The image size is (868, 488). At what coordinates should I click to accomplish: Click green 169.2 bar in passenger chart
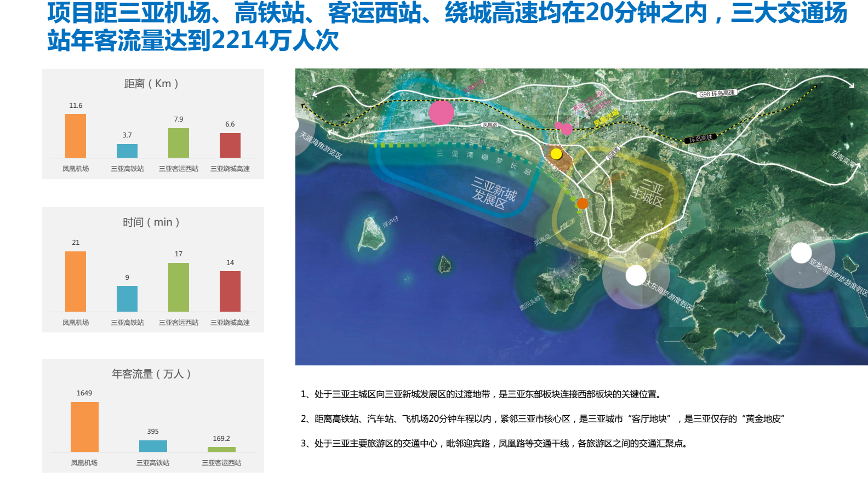[221, 449]
